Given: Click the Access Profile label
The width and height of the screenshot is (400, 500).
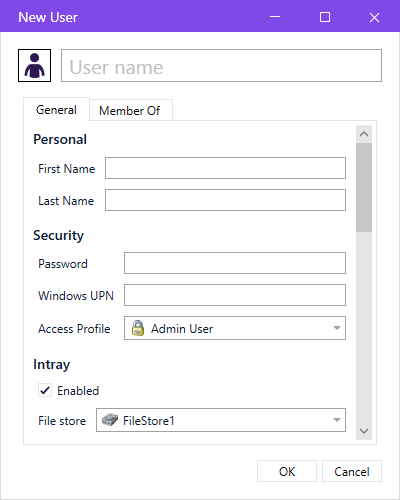Looking at the screenshot, I should pos(74,329).
